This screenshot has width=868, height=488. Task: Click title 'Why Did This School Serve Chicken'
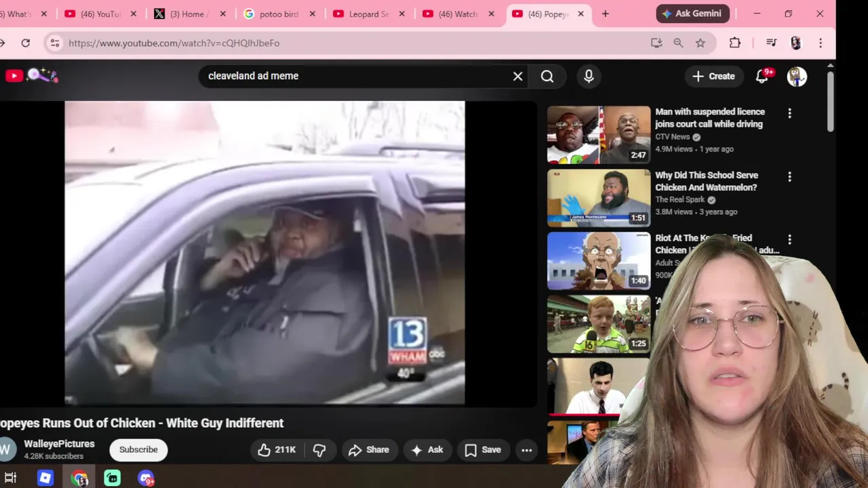tap(707, 181)
